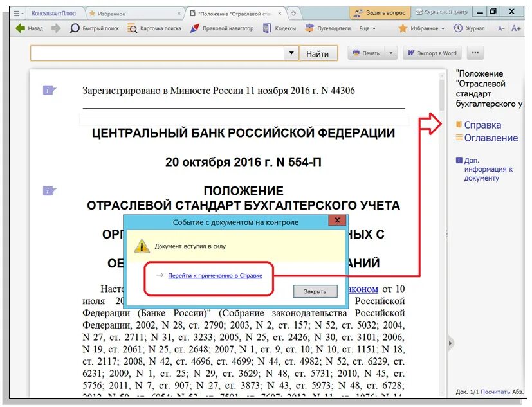Open Правовой навигатор
This screenshot has height=407, width=532.
point(222,28)
